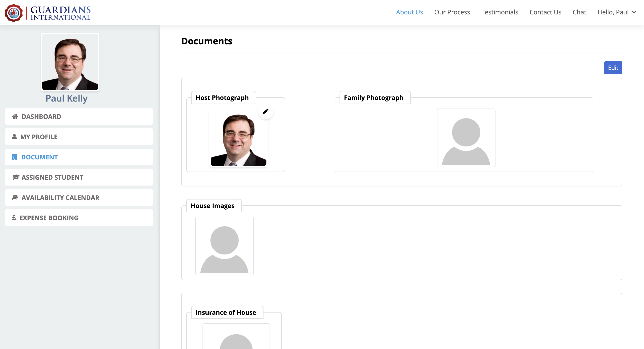Click the graduation cap icon for Assigned Student
Screen dimensions: 644x349
(16, 177)
